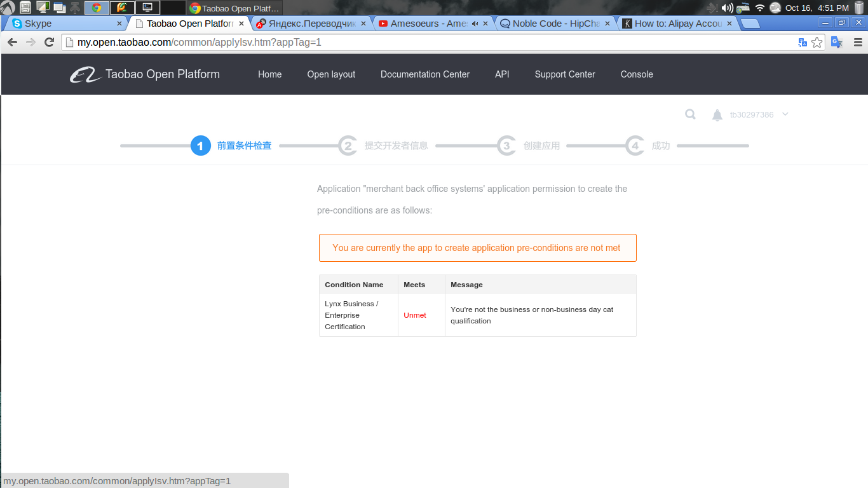Select Taobao Open Platf… taskbar window button
868x488 pixels.
[235, 8]
